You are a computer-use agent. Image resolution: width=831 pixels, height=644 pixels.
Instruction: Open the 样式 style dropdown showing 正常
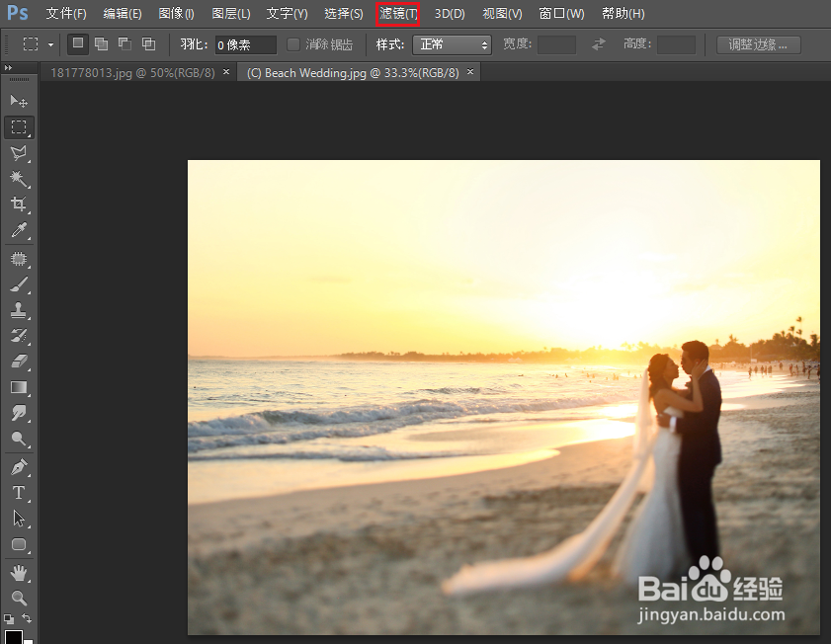pyautogui.click(x=453, y=45)
